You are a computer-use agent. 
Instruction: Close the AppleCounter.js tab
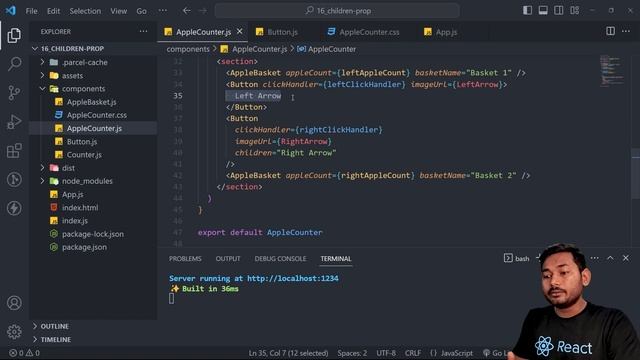(240, 31)
